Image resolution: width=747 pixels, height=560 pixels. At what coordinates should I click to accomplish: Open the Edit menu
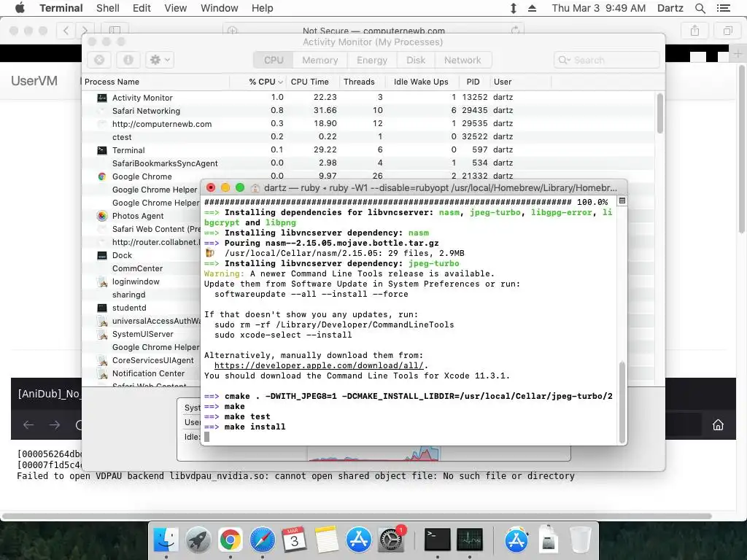pos(142,8)
